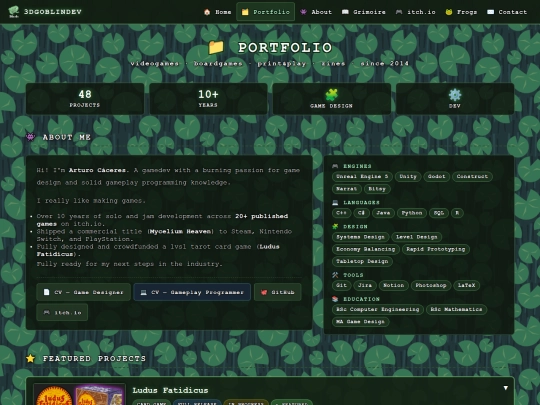Expand the Ludus Fatidicus project card arrow
540x405 pixels.
pos(505,388)
